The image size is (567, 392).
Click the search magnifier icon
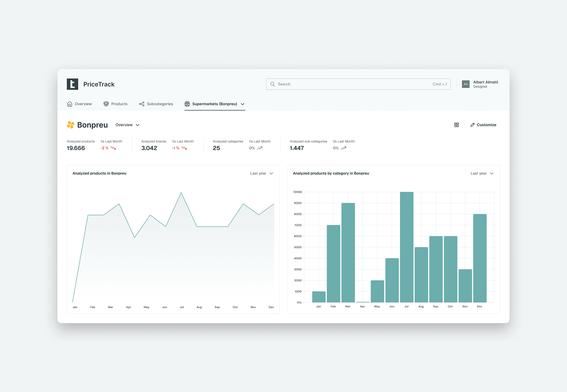click(x=272, y=84)
